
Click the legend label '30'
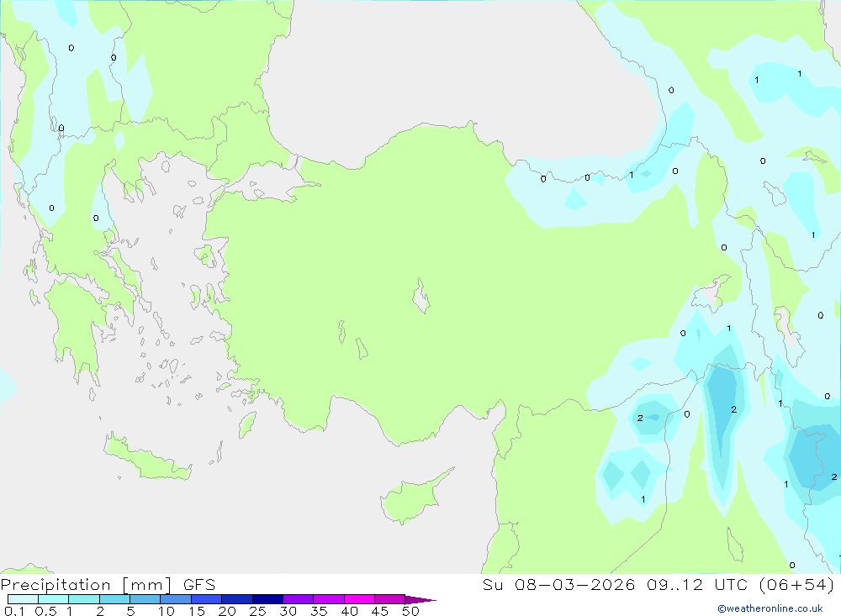(288, 611)
